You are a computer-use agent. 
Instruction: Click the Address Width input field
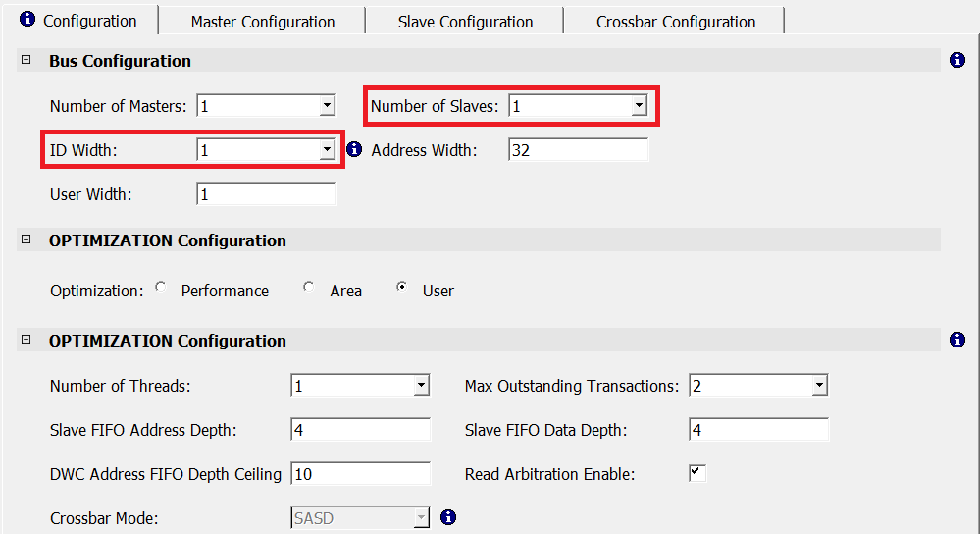pos(578,150)
